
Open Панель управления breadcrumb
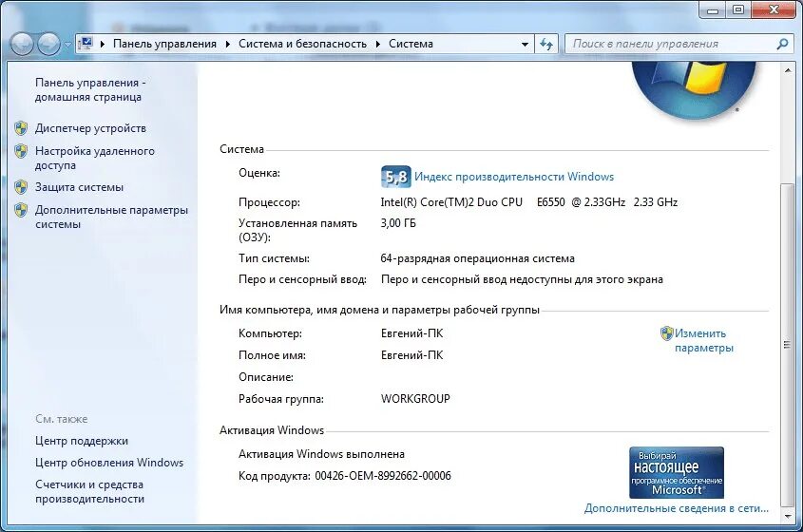(164, 44)
